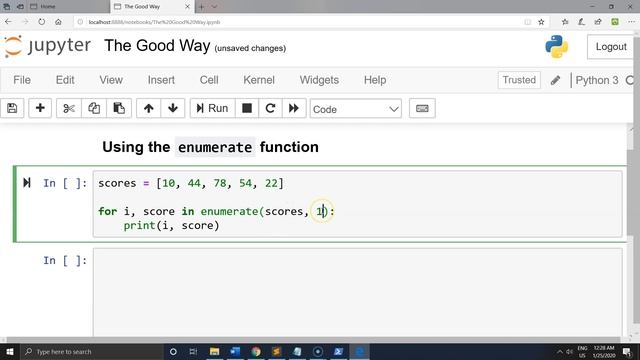Open the Insert menu
Viewport: 640px width, 360px height.
(161, 80)
